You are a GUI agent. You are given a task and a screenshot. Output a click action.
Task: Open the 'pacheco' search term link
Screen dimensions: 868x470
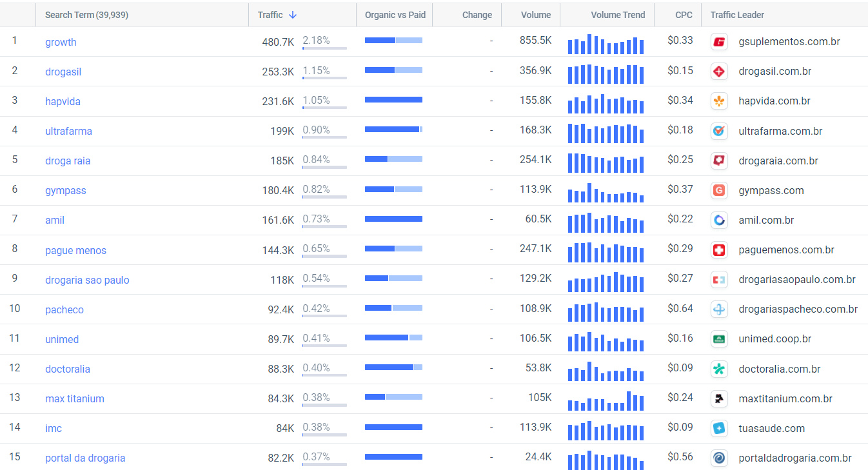coord(64,309)
